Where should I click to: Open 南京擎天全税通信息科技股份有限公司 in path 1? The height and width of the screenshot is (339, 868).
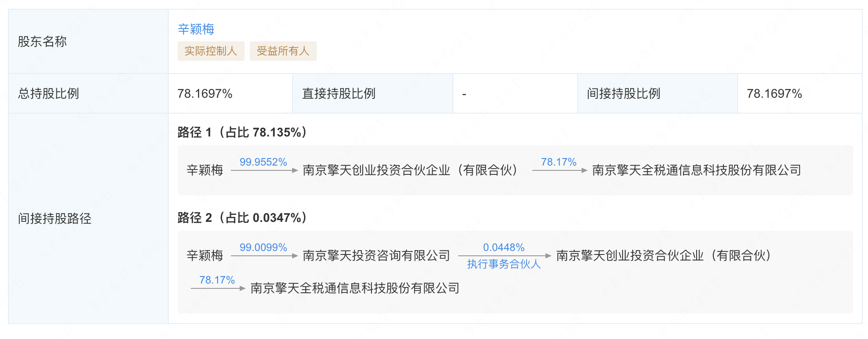click(x=696, y=170)
